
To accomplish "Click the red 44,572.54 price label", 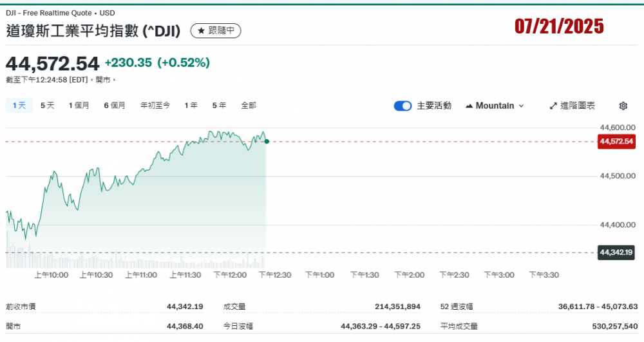I will click(x=616, y=142).
